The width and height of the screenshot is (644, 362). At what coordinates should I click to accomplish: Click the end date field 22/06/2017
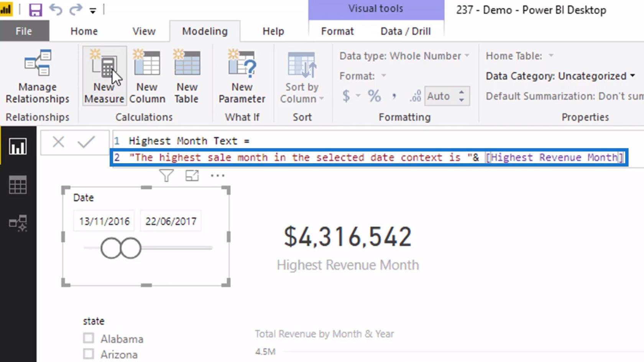coord(171,221)
